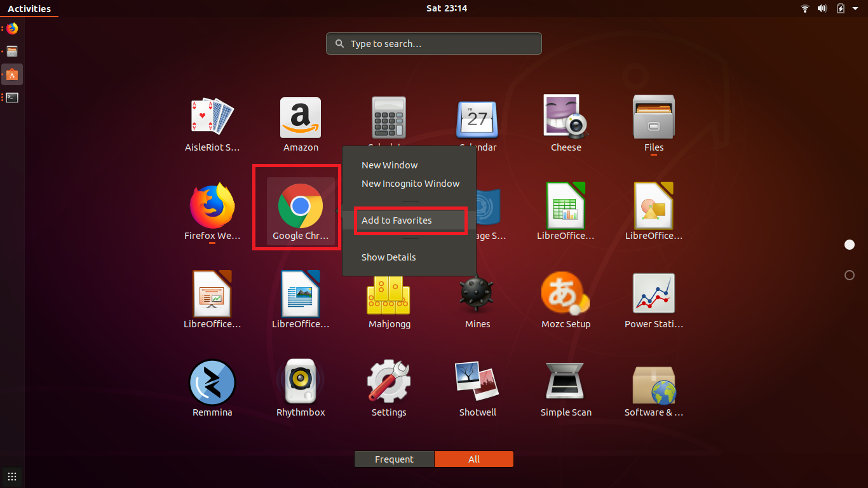Open the Mozc Setup icon
Image resolution: width=868 pixels, height=488 pixels.
(566, 294)
